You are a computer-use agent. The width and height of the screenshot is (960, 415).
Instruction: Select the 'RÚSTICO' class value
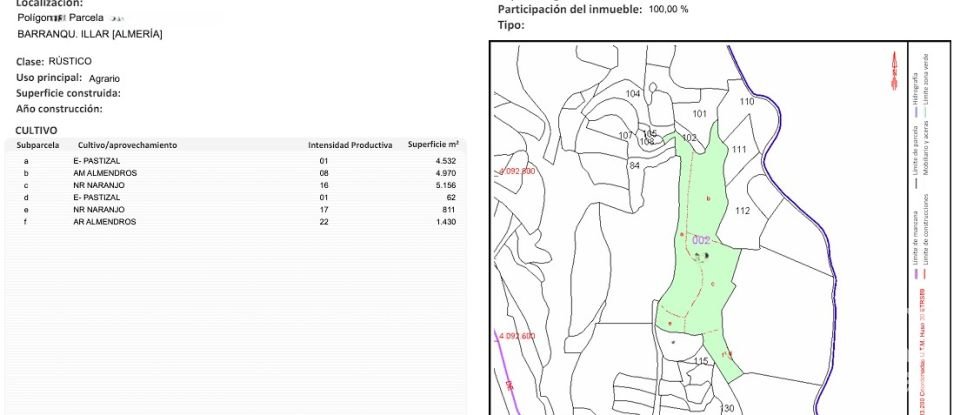pos(70,61)
